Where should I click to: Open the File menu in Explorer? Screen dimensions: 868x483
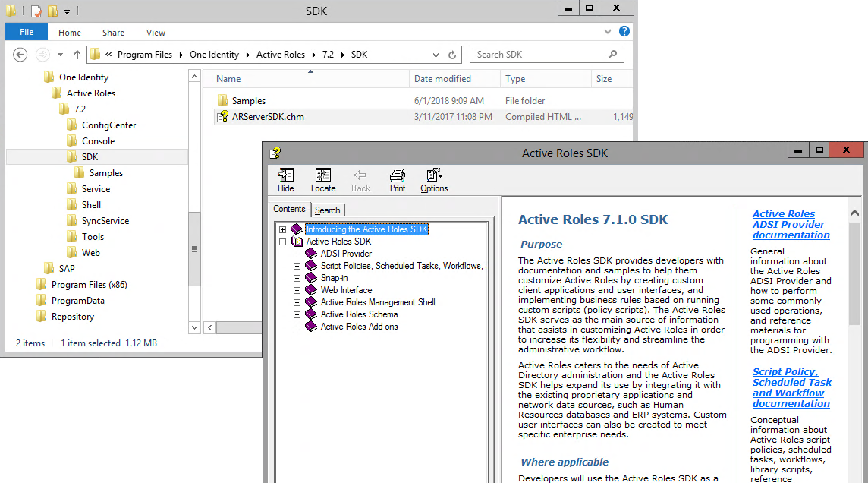pos(27,33)
